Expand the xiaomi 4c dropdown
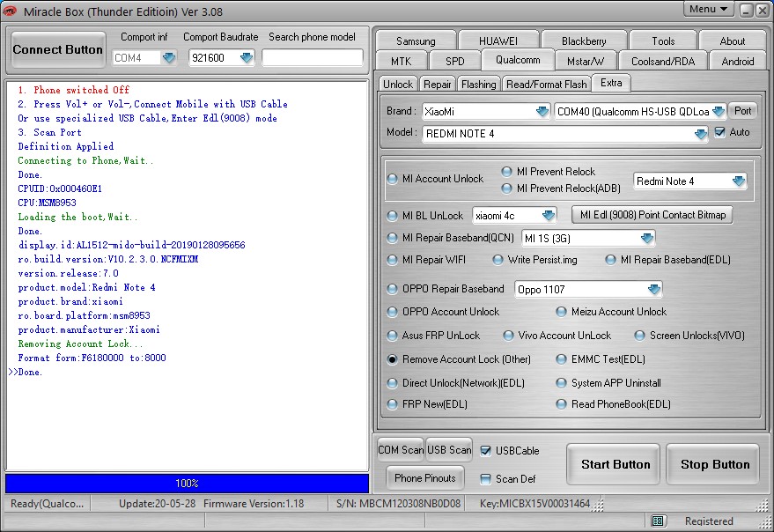Screen dimensions: 774x532 [549, 216]
